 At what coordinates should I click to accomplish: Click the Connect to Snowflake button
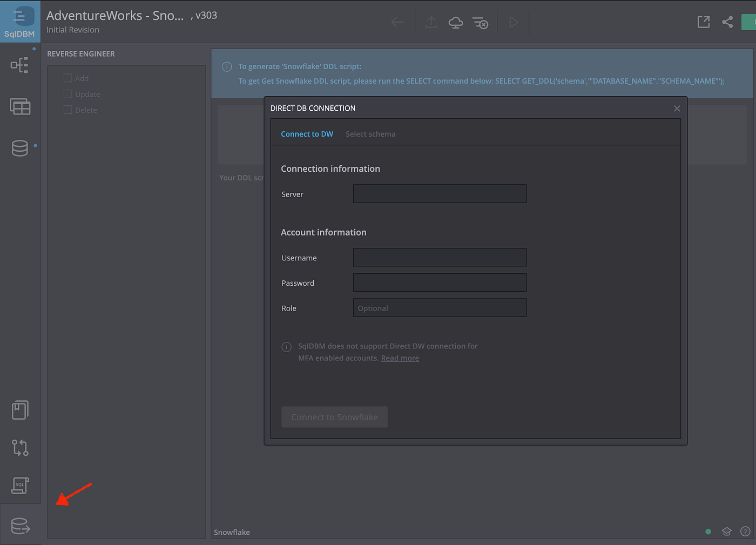(x=334, y=417)
